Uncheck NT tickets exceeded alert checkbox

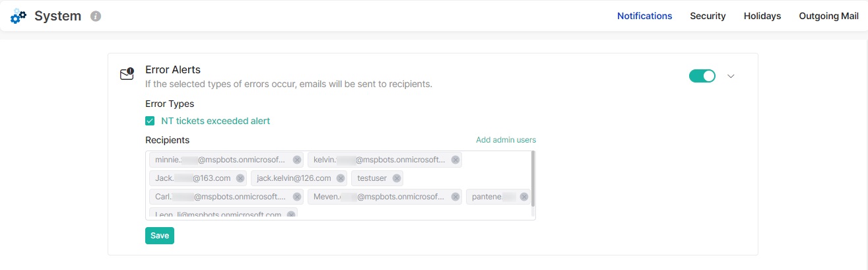tap(150, 121)
